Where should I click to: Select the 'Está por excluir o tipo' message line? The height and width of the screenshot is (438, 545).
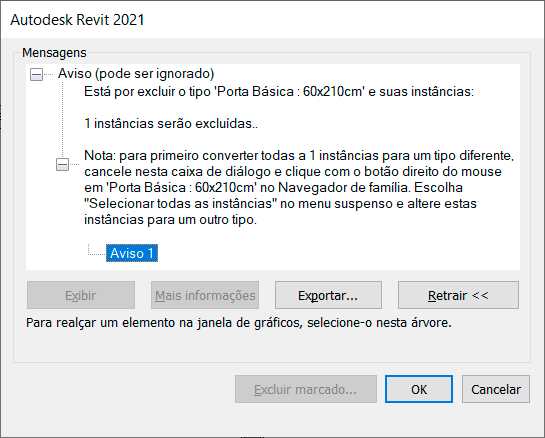point(279,92)
